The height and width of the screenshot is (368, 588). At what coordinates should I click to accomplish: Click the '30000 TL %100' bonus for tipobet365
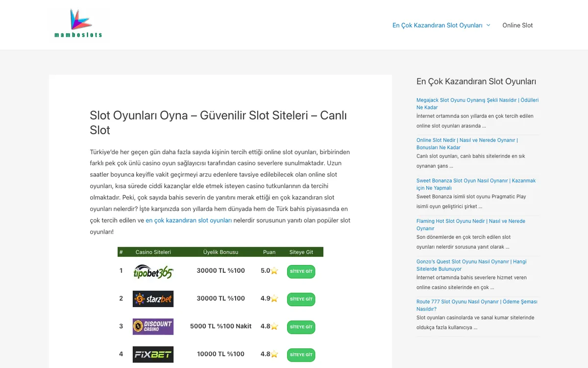(x=220, y=271)
